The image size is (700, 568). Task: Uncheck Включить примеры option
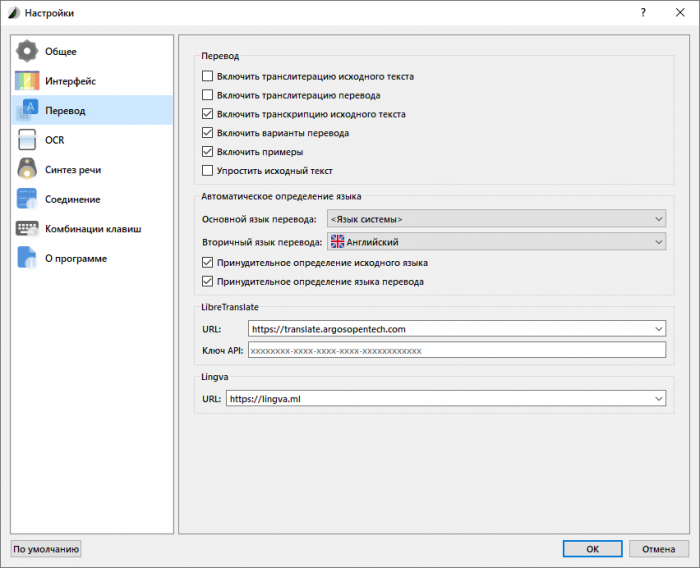click(x=208, y=152)
